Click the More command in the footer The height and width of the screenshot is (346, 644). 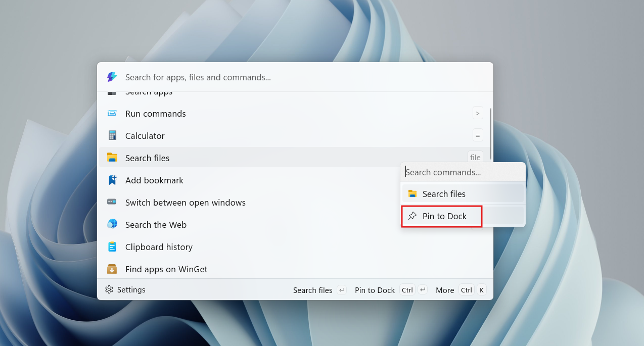click(444, 290)
